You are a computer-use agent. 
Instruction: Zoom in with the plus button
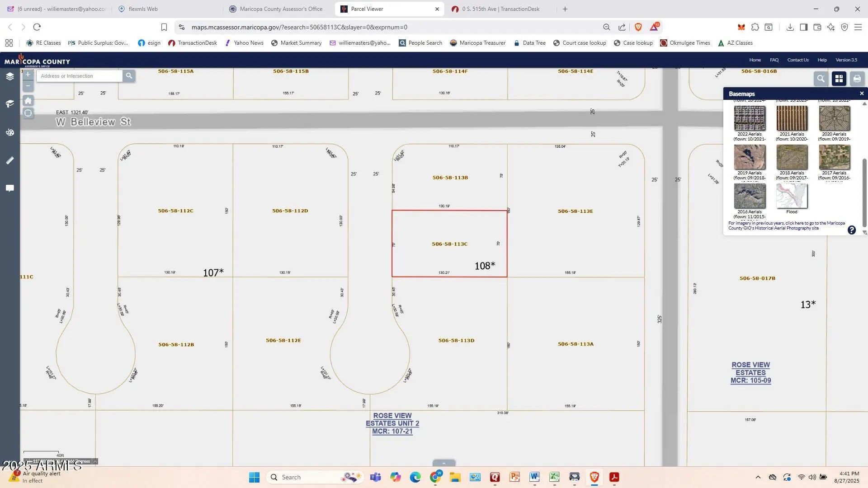(x=28, y=75)
